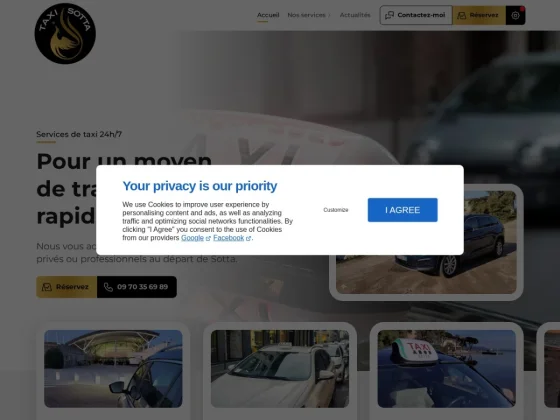Image resolution: width=560 pixels, height=420 pixels.
Task: Accept cookies with I AGREE
Action: click(402, 210)
